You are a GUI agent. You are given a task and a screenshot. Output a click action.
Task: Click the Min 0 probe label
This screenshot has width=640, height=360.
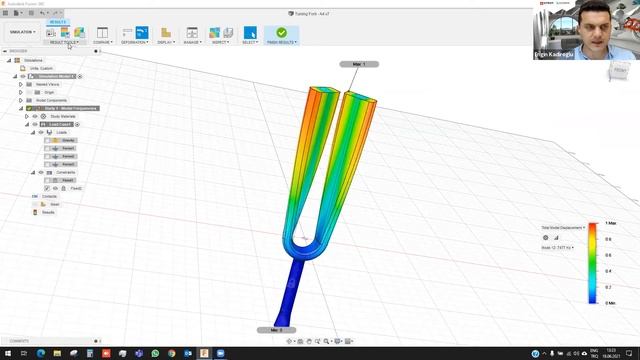(276, 330)
